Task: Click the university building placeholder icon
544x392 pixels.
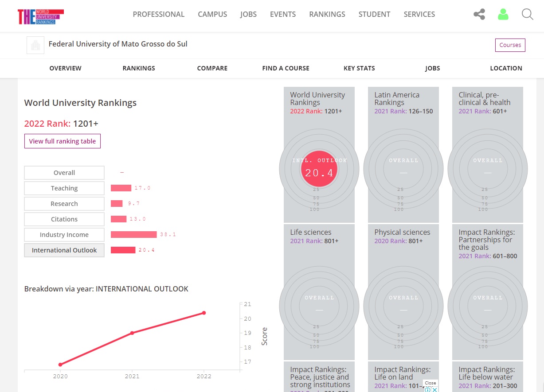Action: click(x=35, y=45)
